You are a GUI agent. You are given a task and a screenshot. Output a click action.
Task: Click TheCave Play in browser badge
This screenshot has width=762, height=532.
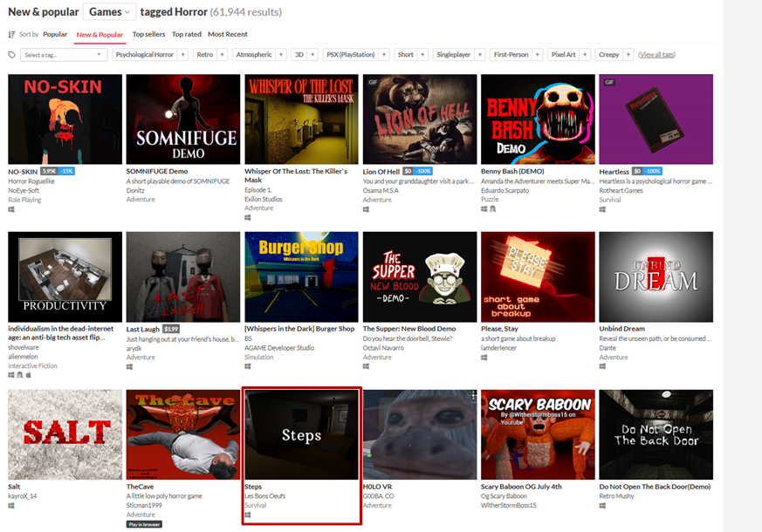144,524
